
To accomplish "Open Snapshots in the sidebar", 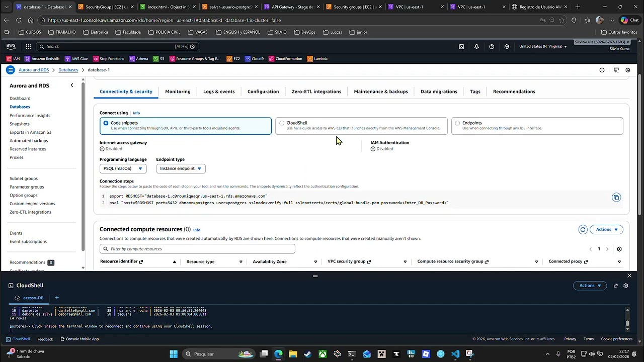I will (x=20, y=124).
